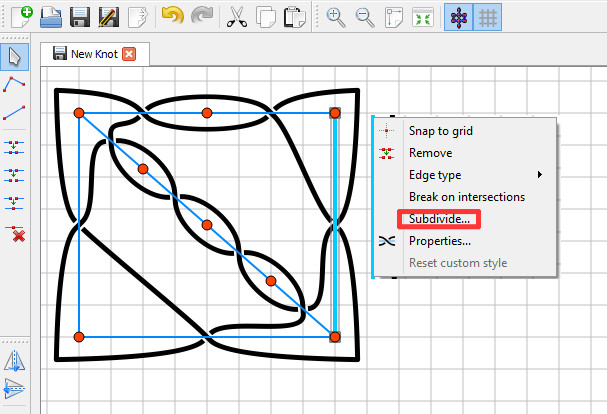This screenshot has width=607, height=414.
Task: Undo the last action
Action: pos(172,17)
